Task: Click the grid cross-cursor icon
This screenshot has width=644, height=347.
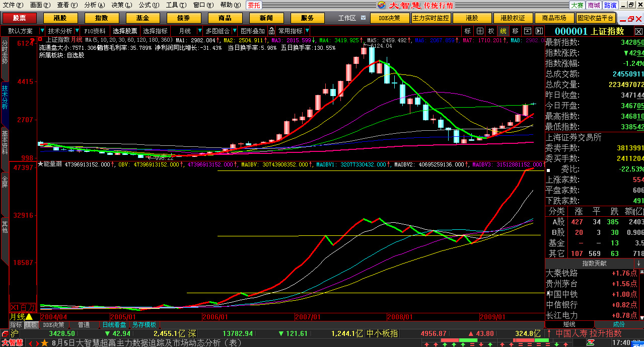Action: [480, 31]
